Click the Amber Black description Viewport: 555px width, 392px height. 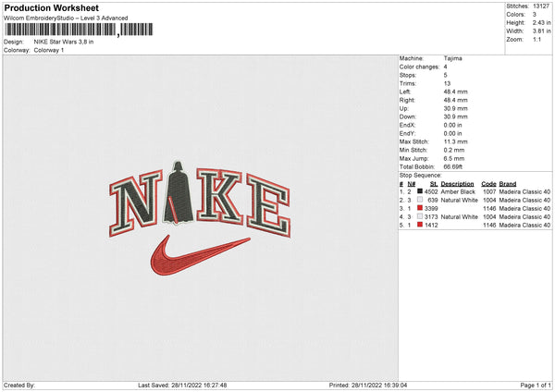(458, 191)
